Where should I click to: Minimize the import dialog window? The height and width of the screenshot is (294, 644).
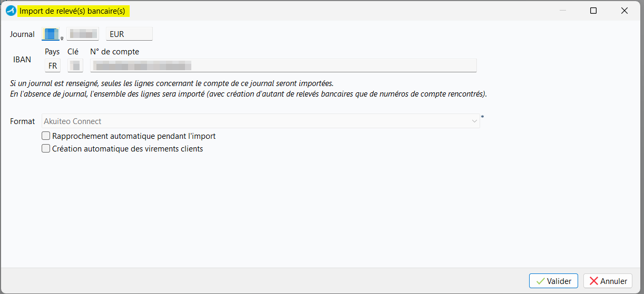tap(563, 11)
